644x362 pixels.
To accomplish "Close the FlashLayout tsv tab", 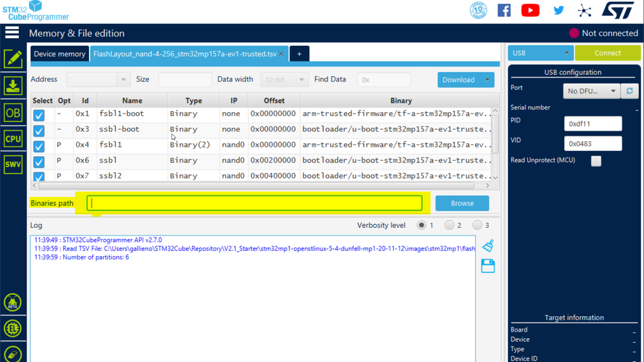I will point(281,54).
